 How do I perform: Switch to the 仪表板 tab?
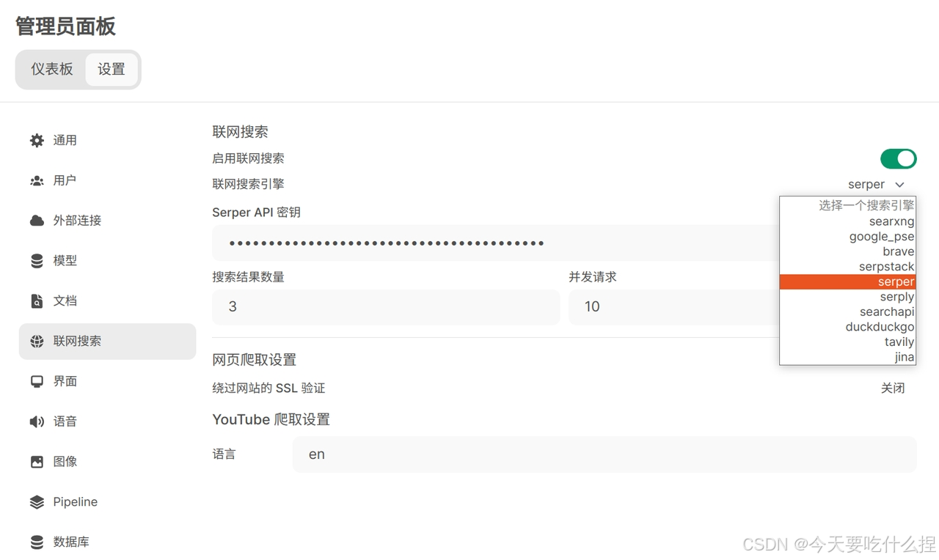click(52, 69)
